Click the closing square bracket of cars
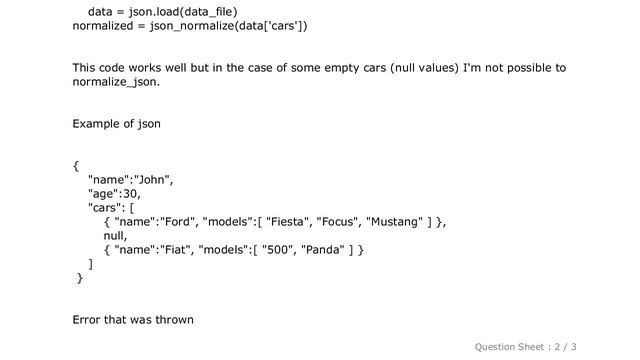The image size is (640, 360). point(91,264)
